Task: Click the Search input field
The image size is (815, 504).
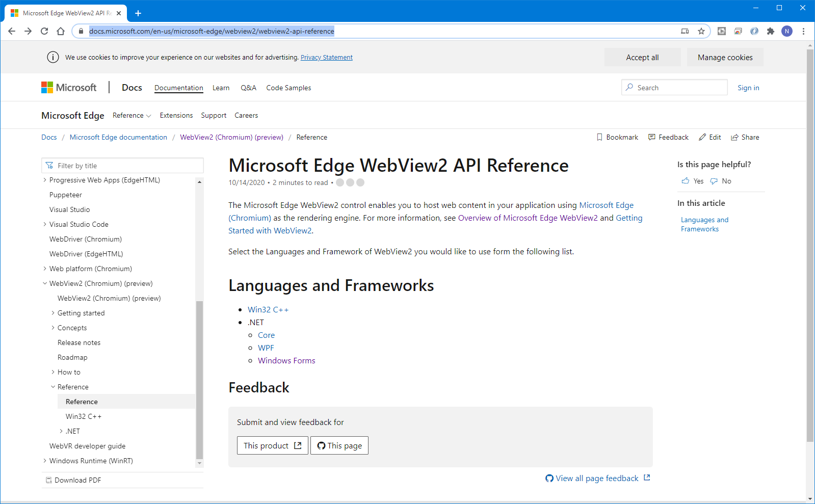Action: click(x=674, y=87)
